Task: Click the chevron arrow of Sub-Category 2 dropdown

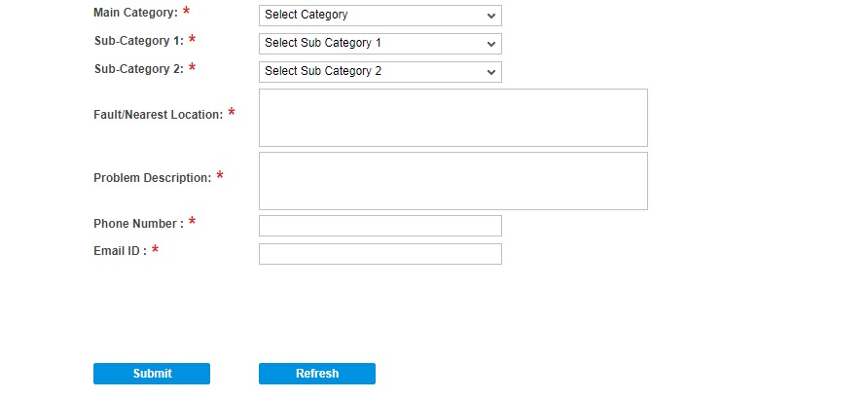Action: (491, 72)
